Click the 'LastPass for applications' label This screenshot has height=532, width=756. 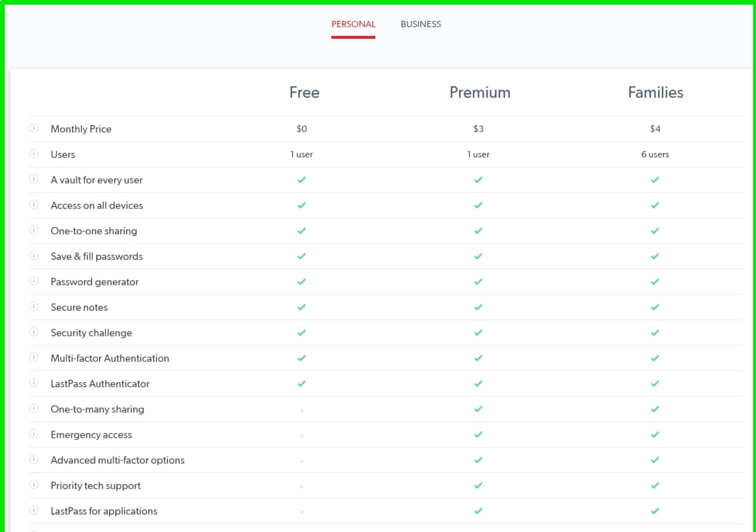click(x=104, y=511)
